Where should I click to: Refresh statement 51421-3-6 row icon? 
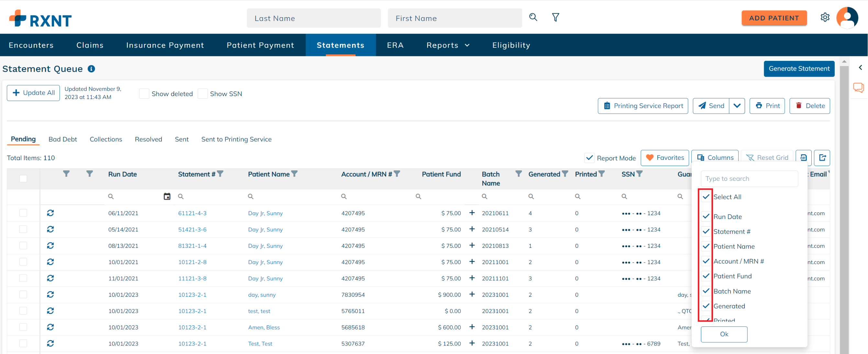tap(50, 229)
